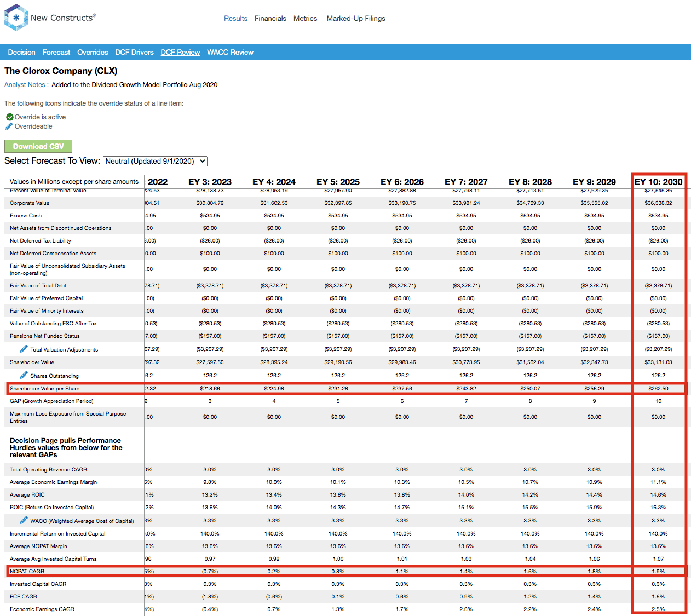Open the Analyst Notes link

click(x=25, y=85)
